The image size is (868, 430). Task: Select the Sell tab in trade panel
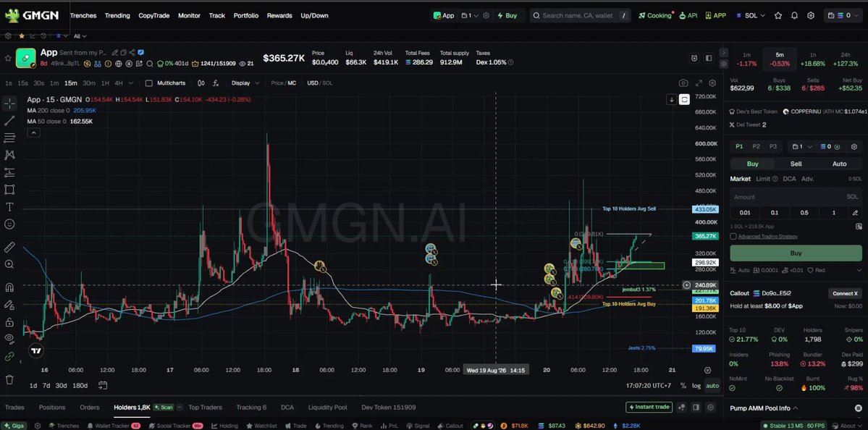point(796,164)
